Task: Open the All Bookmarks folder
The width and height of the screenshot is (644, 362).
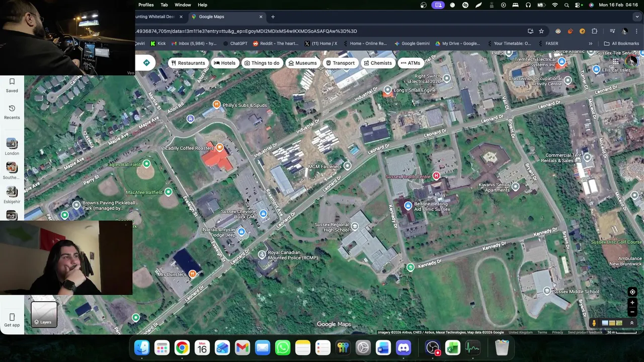Action: pos(621,44)
